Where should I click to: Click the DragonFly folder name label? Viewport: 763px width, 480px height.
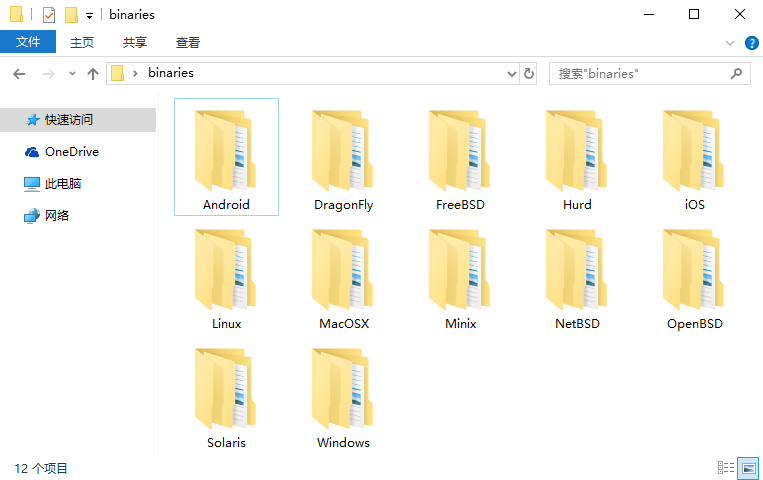344,205
